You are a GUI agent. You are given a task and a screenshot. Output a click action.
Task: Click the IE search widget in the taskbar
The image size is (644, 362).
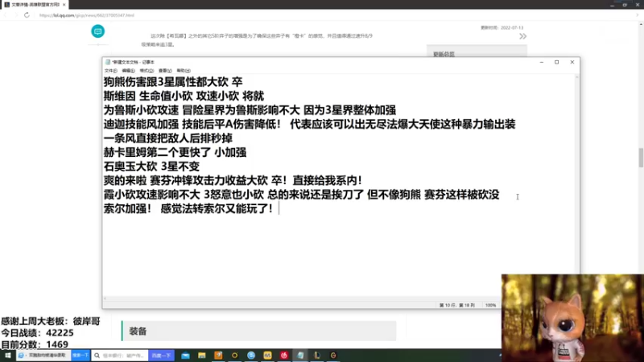[43, 356]
